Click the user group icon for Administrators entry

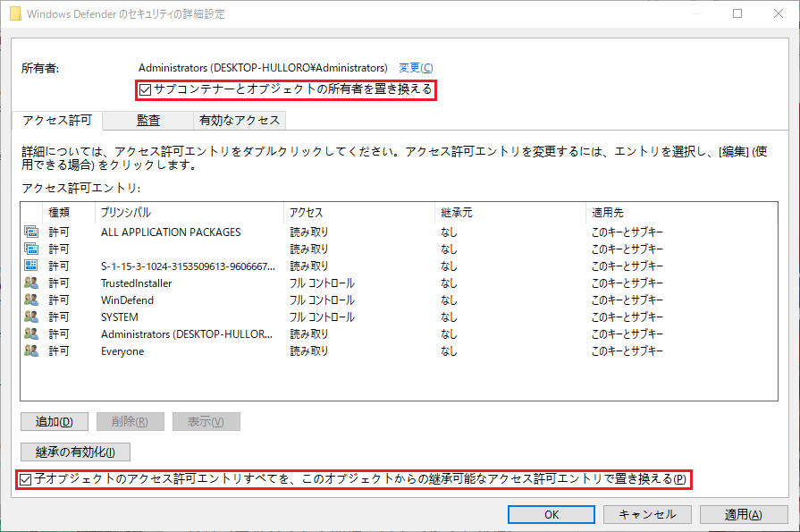click(31, 334)
